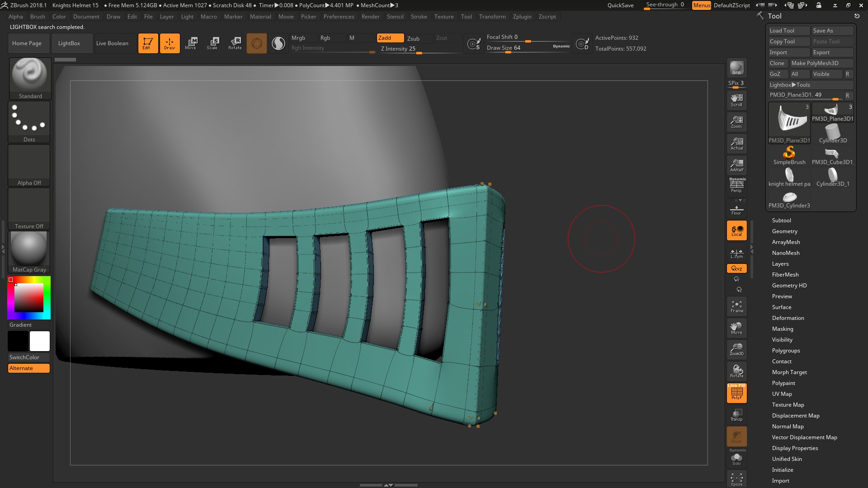Select the PM3D_Cylinder3 tool
This screenshot has height=488, width=868.
tap(789, 200)
